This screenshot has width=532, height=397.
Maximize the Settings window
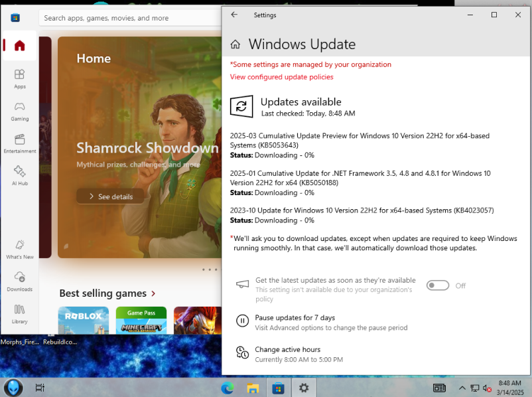tap(494, 15)
